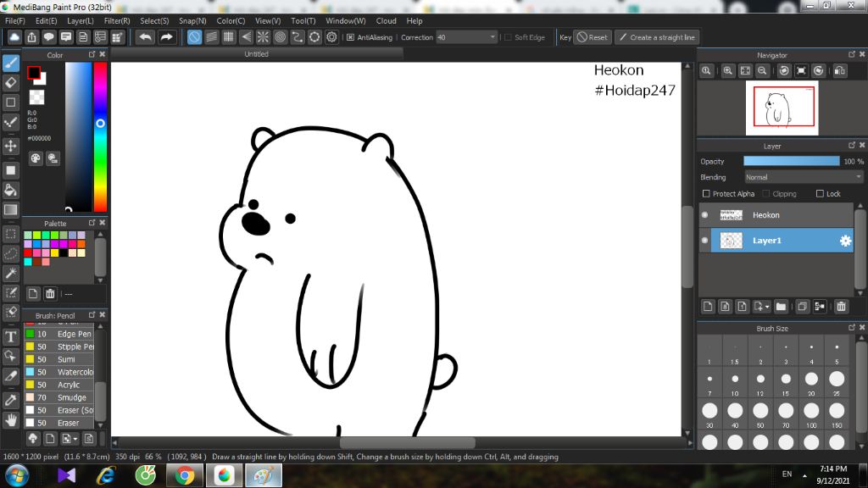Delete layer with trash icon in Layer panel
This screenshot has width=868, height=488.
click(842, 307)
